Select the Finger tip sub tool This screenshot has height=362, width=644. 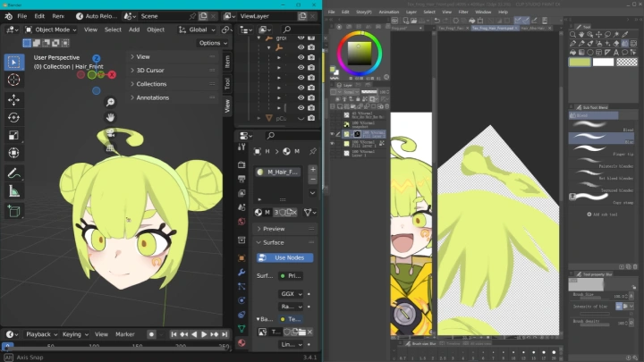click(601, 149)
